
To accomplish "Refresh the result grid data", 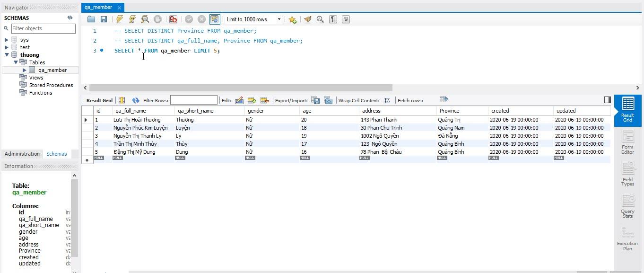I will [136, 100].
